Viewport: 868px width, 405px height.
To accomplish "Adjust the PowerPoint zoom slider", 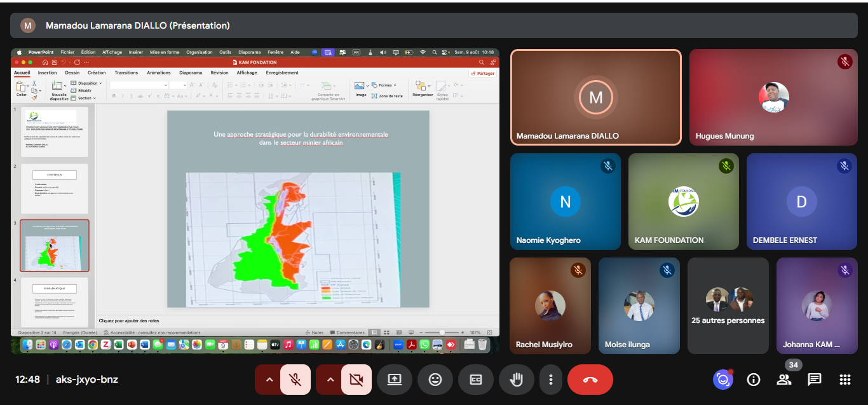I will pyautogui.click(x=442, y=333).
